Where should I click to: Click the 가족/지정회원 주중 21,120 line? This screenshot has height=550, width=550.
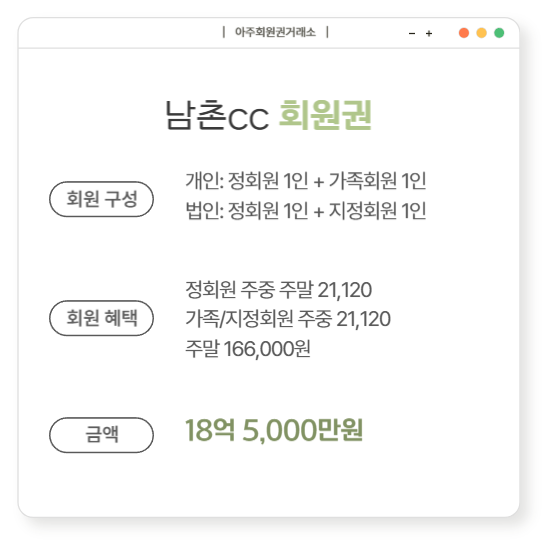tap(288, 319)
